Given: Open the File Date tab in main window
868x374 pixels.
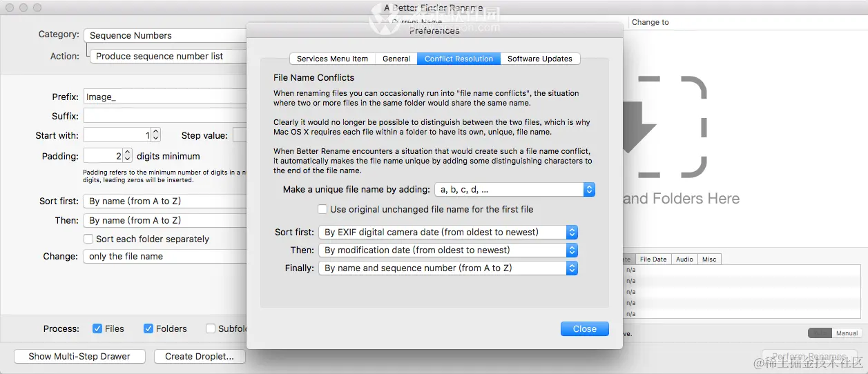Looking at the screenshot, I should (653, 259).
